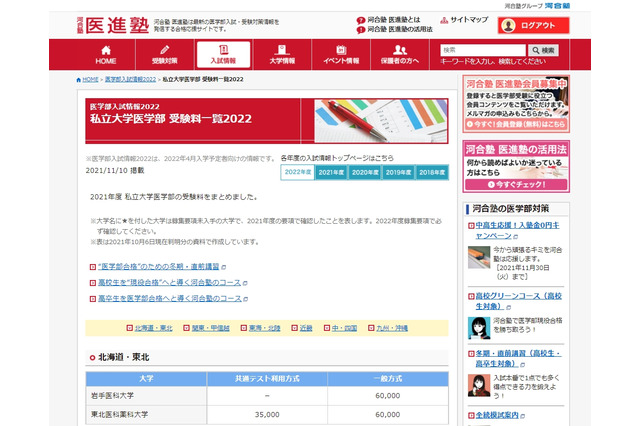Click the 医進塾の活用法 今すぐチェック banner
640x426 pixels.
tap(516, 166)
